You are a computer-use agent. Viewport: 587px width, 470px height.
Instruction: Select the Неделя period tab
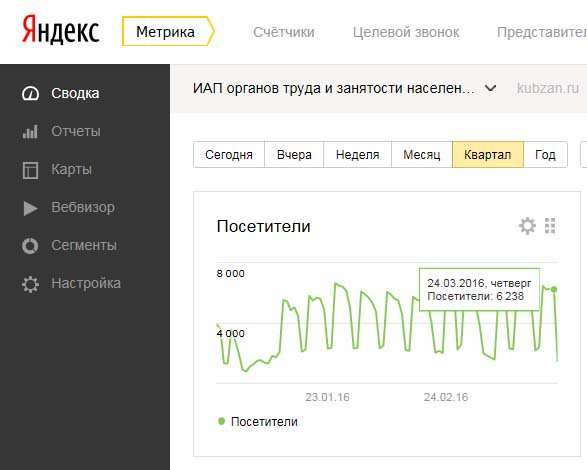(x=358, y=155)
